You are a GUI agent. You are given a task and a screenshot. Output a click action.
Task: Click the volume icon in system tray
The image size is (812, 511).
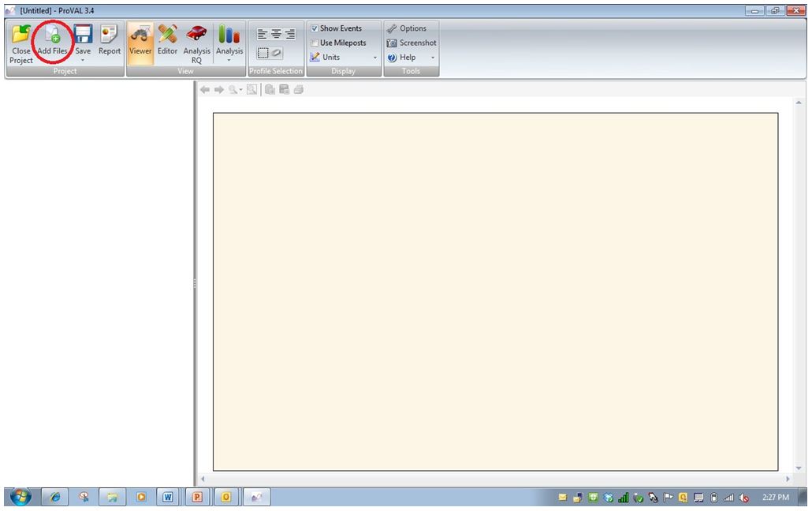[744, 498]
